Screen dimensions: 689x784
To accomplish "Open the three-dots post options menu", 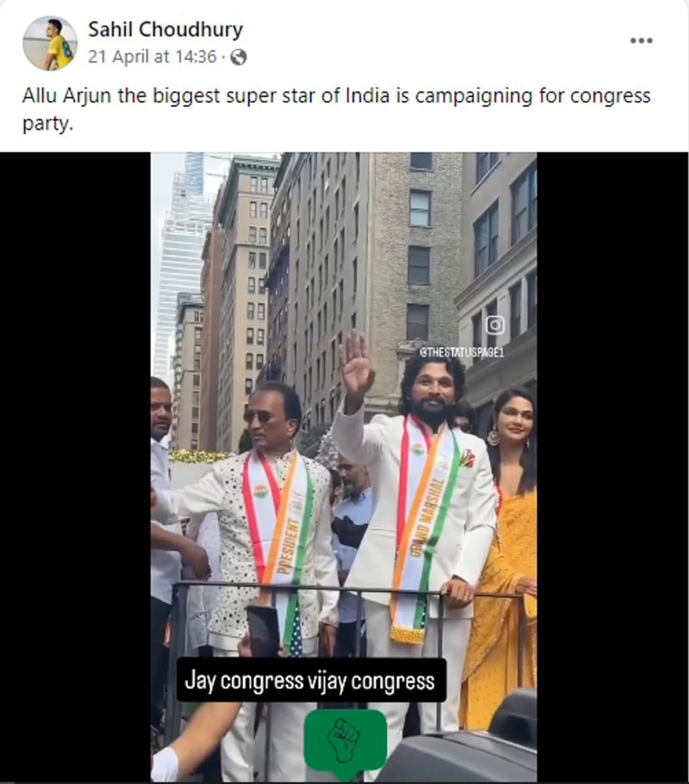I will pyautogui.click(x=641, y=41).
